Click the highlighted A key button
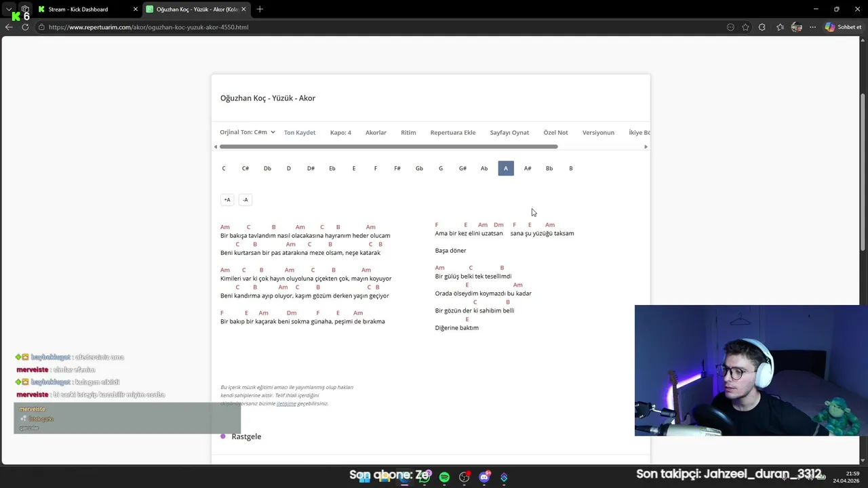 tap(506, 168)
